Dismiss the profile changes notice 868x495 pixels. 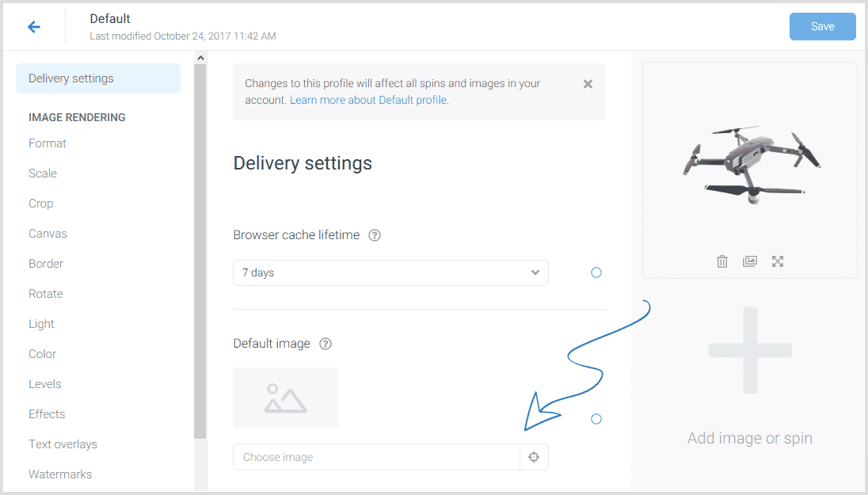click(588, 84)
